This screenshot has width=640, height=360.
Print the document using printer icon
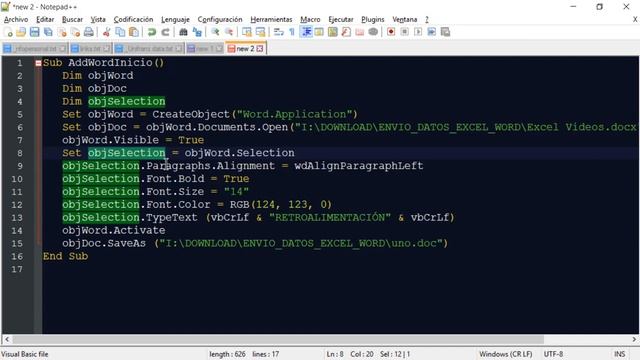point(89,32)
